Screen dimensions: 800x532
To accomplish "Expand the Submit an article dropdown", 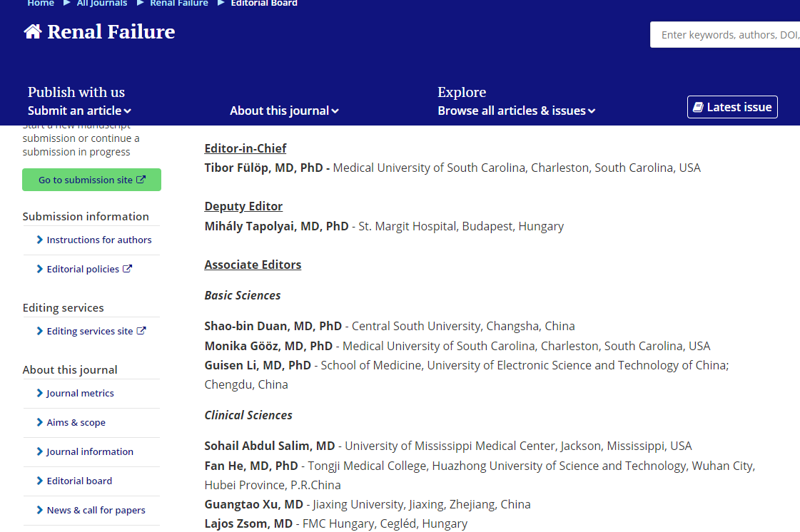I will click(79, 111).
